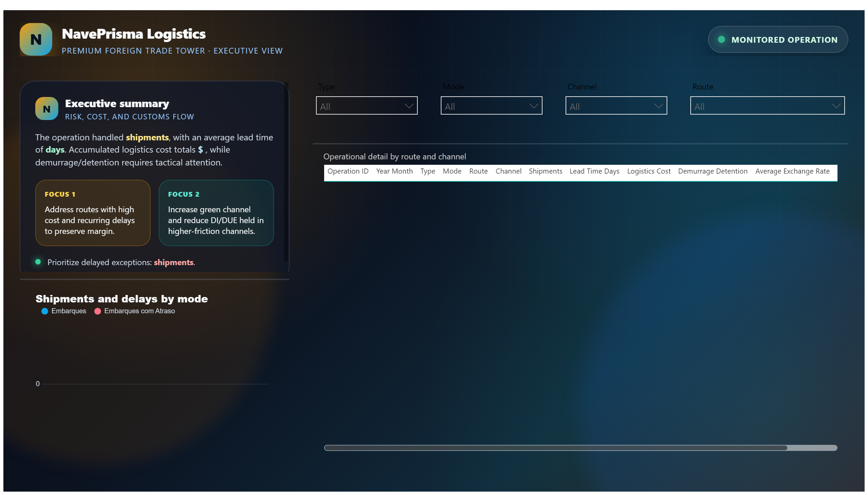Image resolution: width=868 pixels, height=495 pixels.
Task: Click the Executive summary N badge icon
Action: (x=46, y=109)
